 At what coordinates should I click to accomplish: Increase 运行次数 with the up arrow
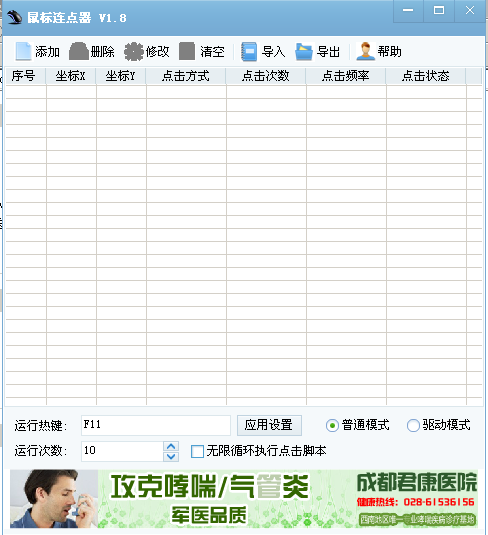pyautogui.click(x=171, y=446)
